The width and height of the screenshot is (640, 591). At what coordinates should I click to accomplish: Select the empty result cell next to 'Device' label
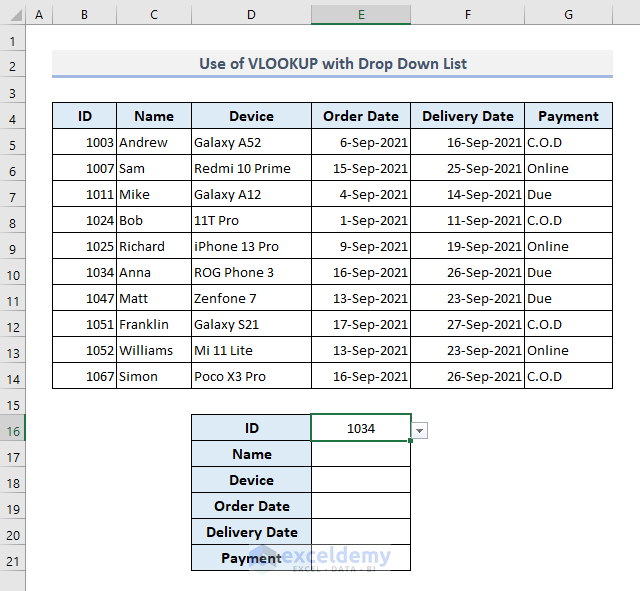(361, 480)
